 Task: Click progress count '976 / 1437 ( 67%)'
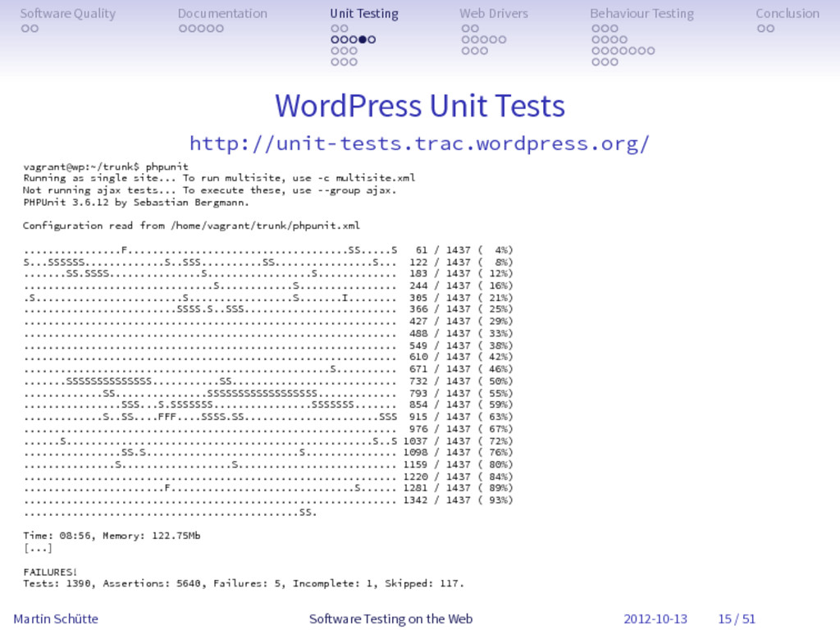[x=461, y=429]
